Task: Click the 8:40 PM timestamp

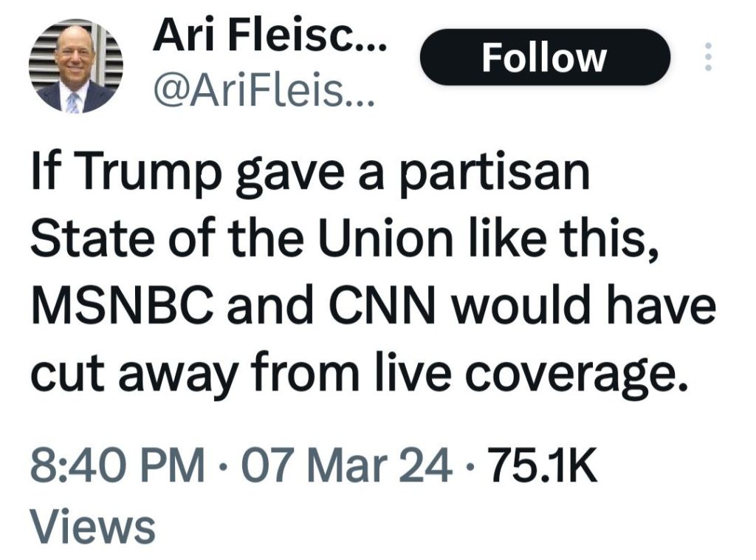Action: point(117,468)
